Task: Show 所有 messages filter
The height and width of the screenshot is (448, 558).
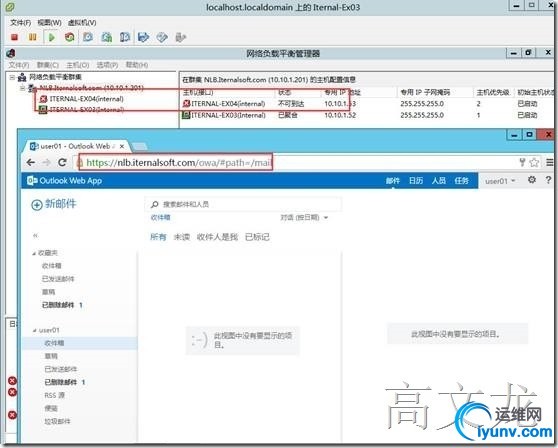Action: pos(158,237)
